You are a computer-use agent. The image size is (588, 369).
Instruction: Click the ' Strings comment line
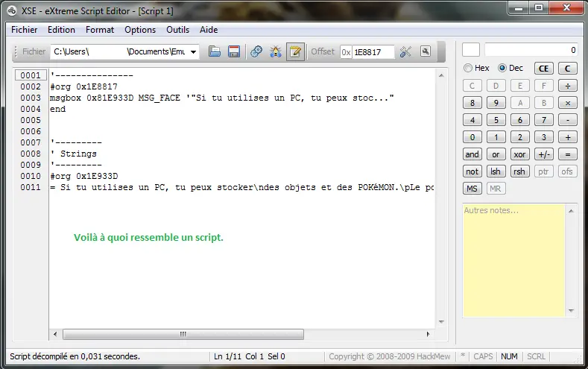pyautogui.click(x=74, y=154)
